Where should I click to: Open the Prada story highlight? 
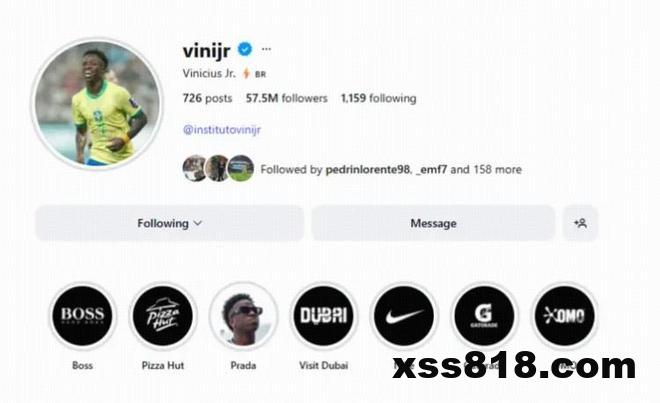click(243, 316)
